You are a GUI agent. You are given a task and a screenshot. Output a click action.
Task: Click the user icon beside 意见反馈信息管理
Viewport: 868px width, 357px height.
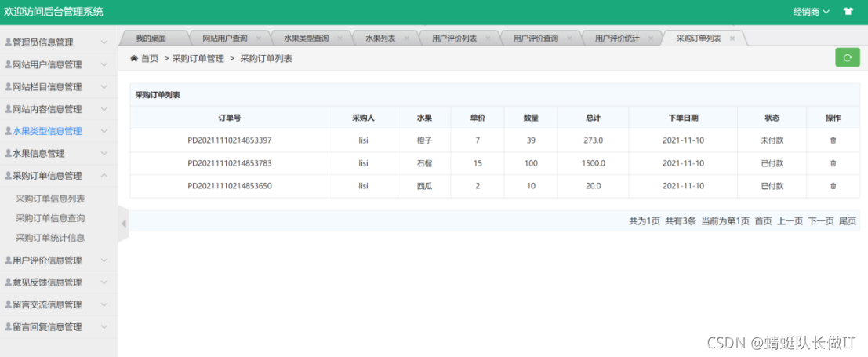point(9,282)
